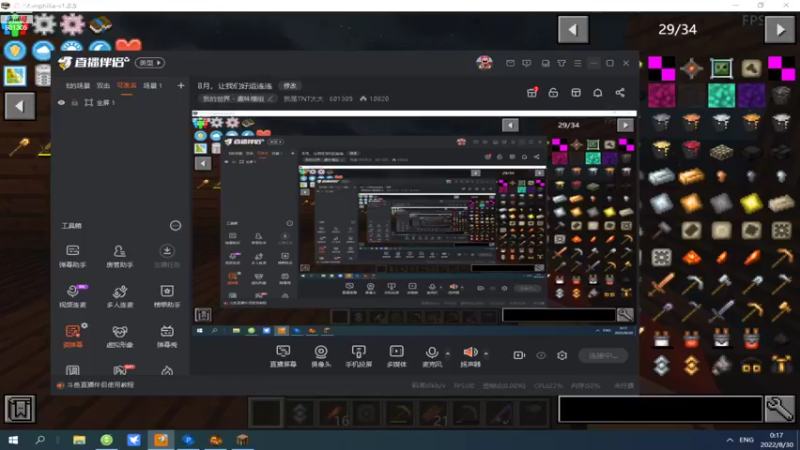The width and height of the screenshot is (800, 450).
Task: Switch input language ENG in tray
Action: pyautogui.click(x=746, y=439)
